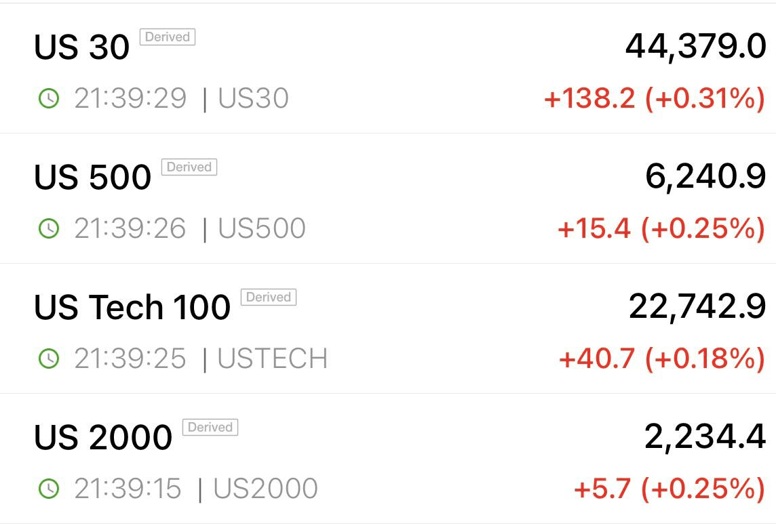Click the green clock icon beside 21:39:25
The image size is (776, 532).
(49, 359)
